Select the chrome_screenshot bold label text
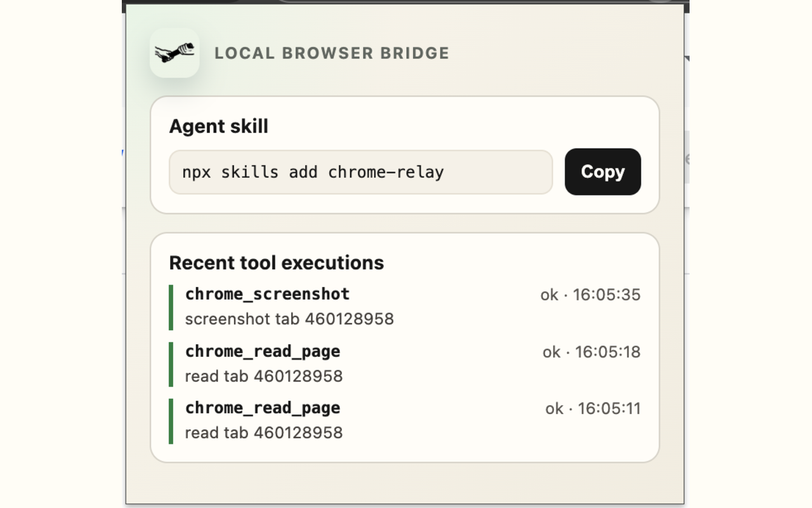 [266, 293]
